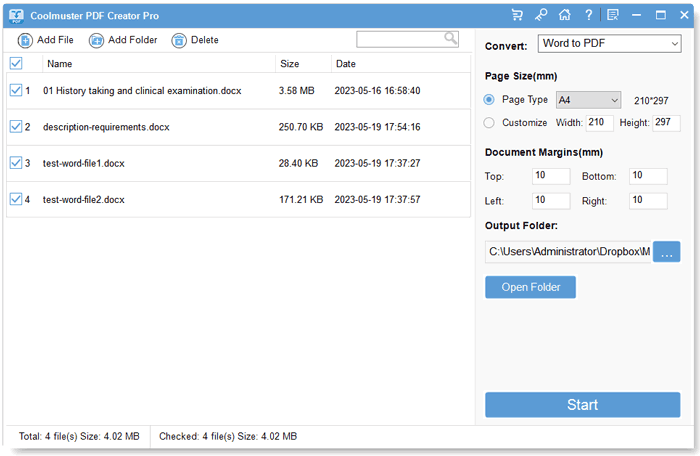
Task: Sort by the Name column header
Action: tap(60, 64)
